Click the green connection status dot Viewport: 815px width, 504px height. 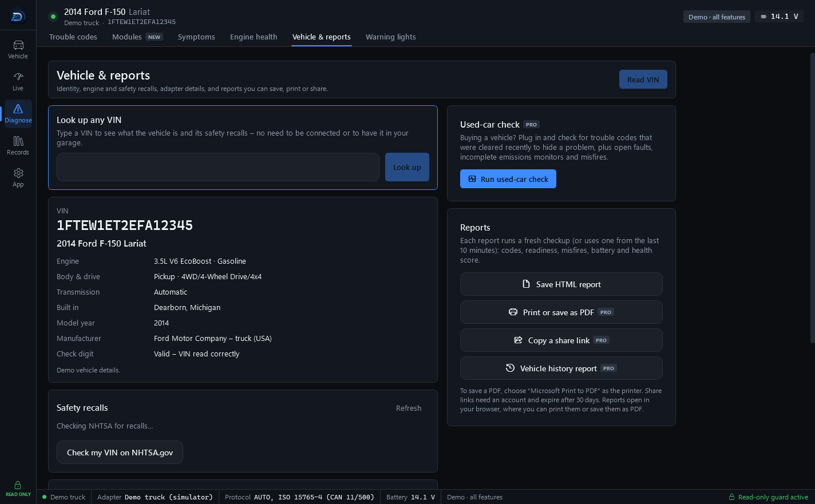[53, 17]
